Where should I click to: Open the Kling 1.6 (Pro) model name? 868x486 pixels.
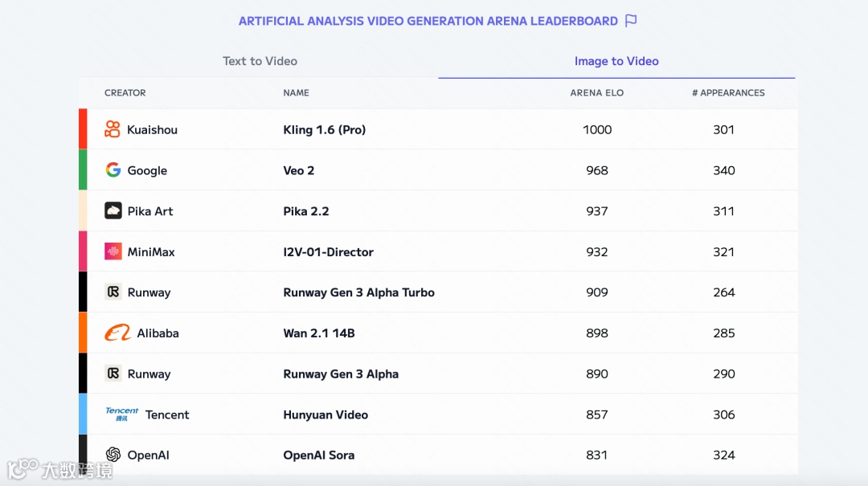coord(324,130)
